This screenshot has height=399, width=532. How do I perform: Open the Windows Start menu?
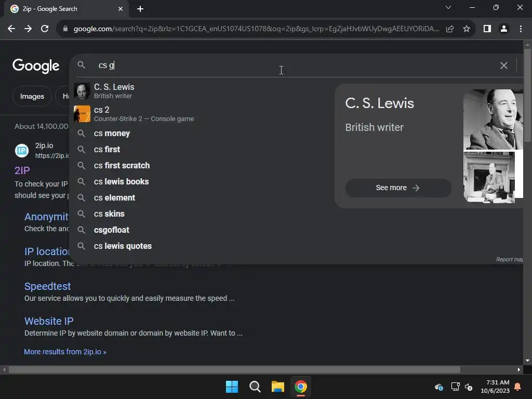tap(232, 387)
